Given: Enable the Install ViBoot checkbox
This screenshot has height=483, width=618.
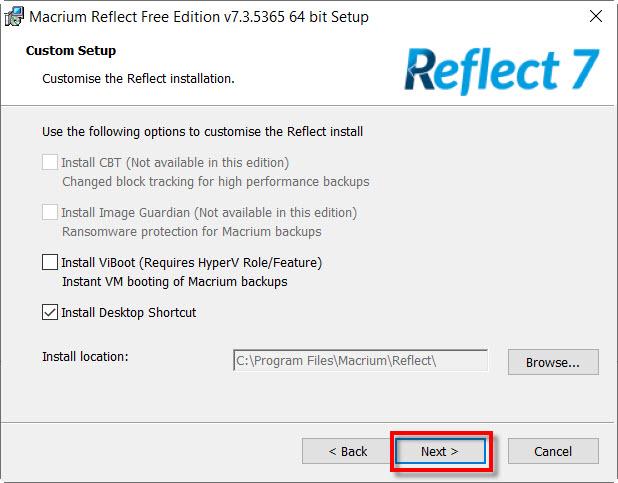Looking at the screenshot, I should click(x=50, y=262).
